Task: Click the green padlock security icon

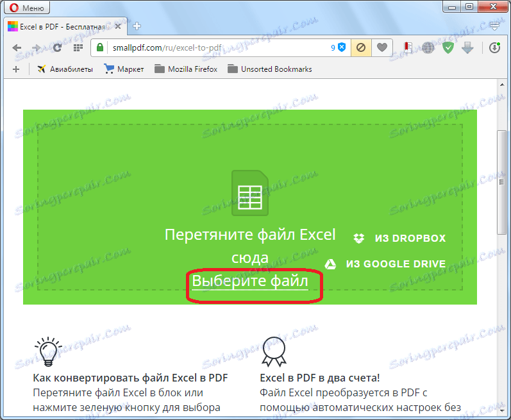Action: 100,47
